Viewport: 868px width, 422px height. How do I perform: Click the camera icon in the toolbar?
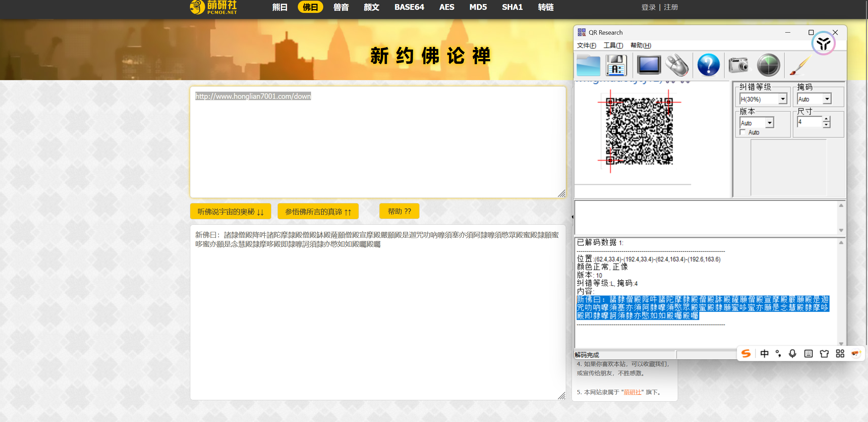click(738, 65)
